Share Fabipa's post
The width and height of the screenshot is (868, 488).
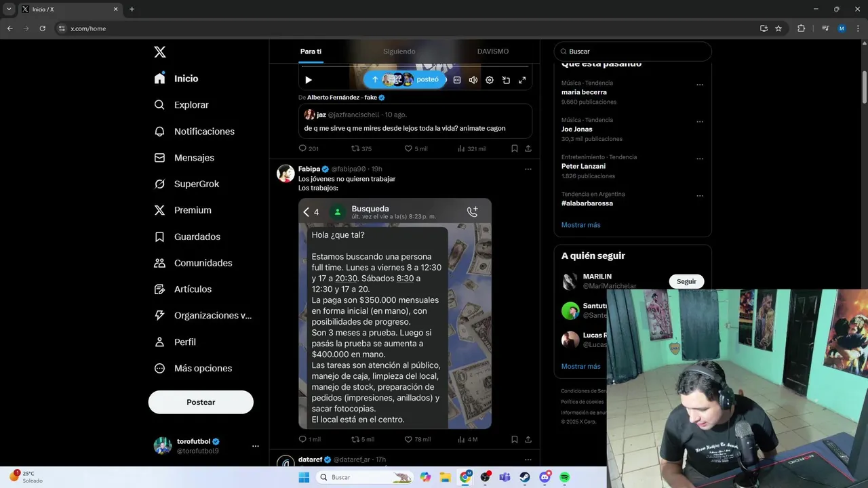click(528, 439)
